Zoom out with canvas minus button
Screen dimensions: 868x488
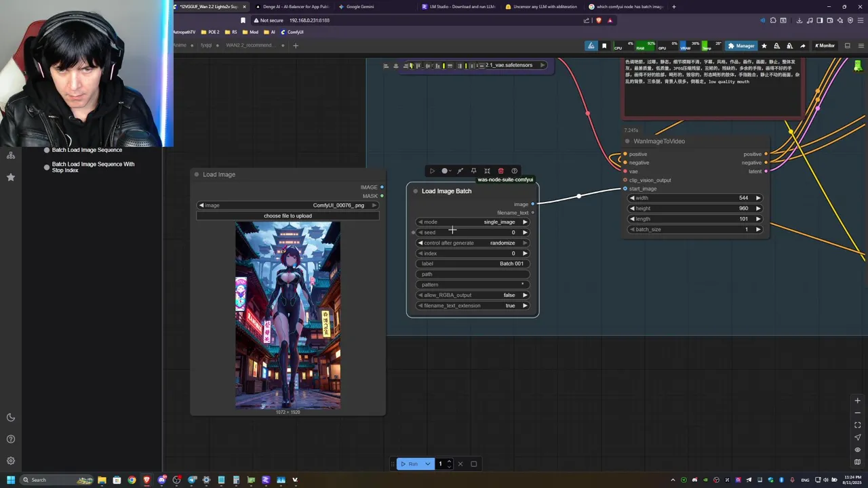click(857, 413)
